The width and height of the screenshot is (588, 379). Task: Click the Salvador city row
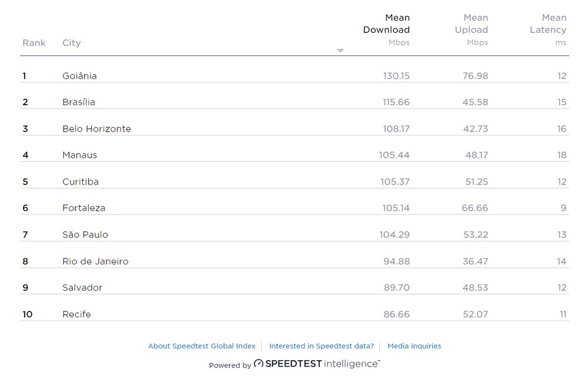(x=82, y=288)
